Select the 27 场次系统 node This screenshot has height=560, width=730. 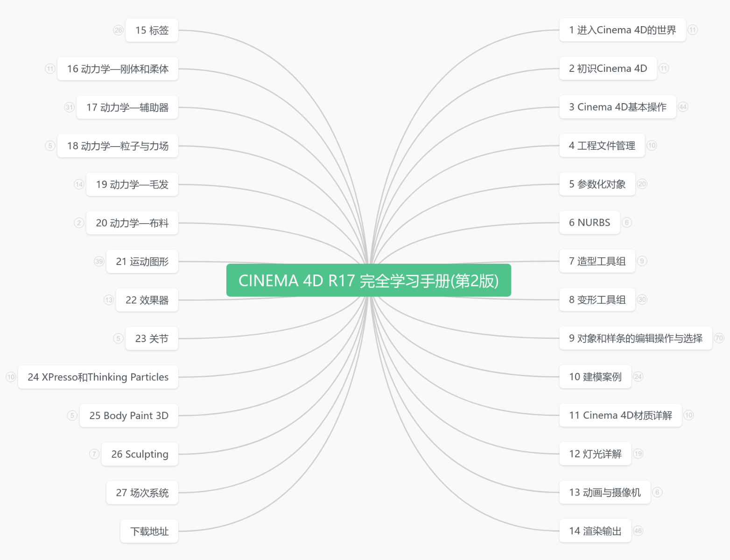[142, 493]
